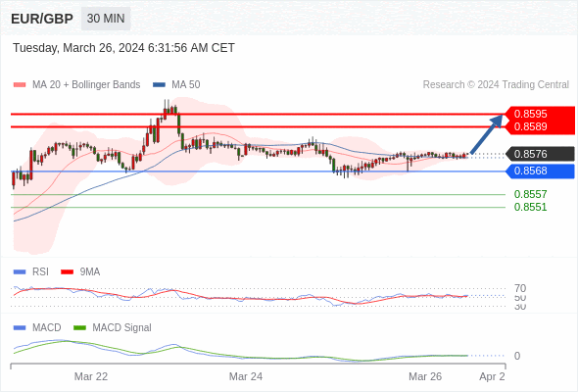Screen dimensions: 578x392
Task: Toggle the MA 50 legend label
Action: (x=186, y=85)
